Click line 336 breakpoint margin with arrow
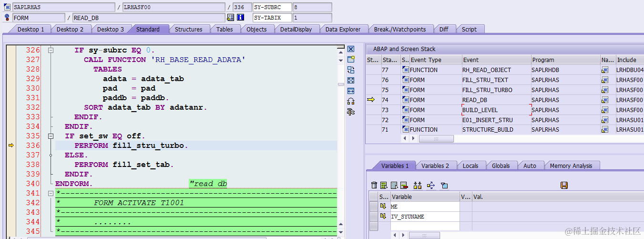644x239 pixels. (x=11, y=145)
